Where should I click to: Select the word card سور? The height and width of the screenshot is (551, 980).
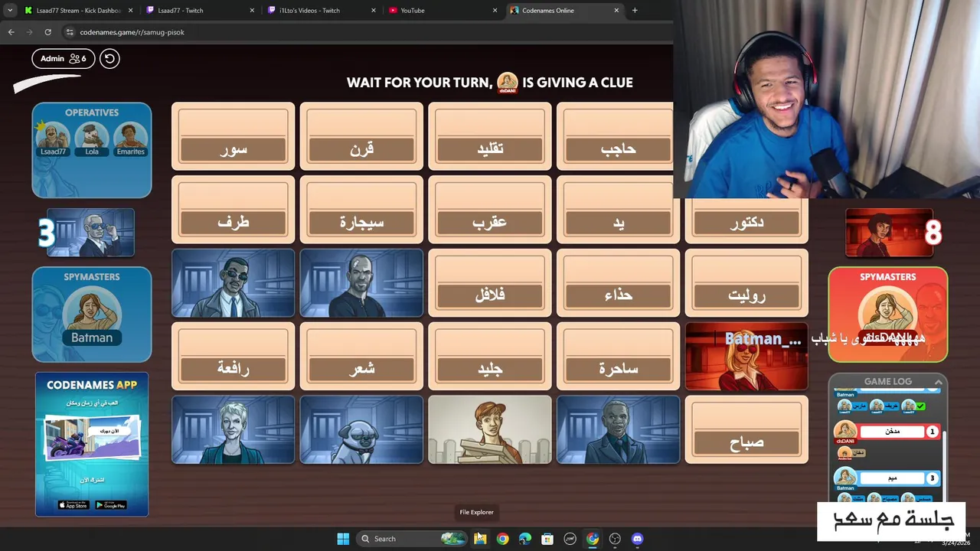pyautogui.click(x=234, y=136)
